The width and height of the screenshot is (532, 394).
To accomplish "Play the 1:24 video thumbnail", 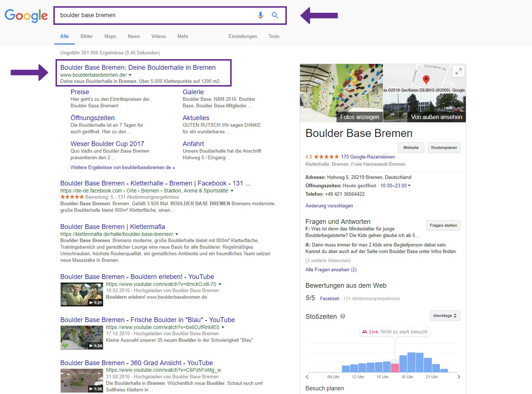I will 81,337.
